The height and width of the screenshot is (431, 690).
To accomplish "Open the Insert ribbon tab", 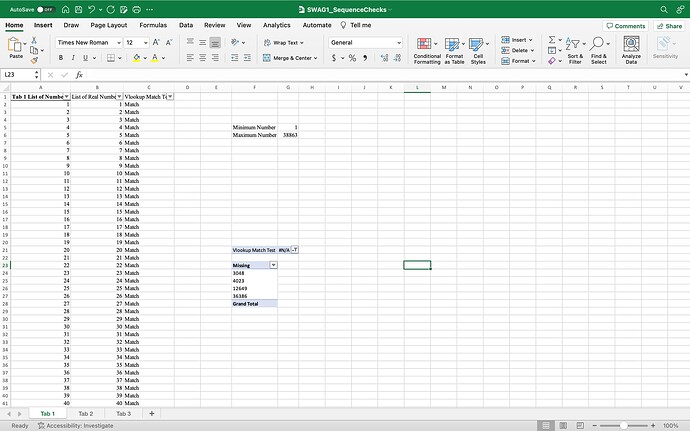I will click(43, 25).
